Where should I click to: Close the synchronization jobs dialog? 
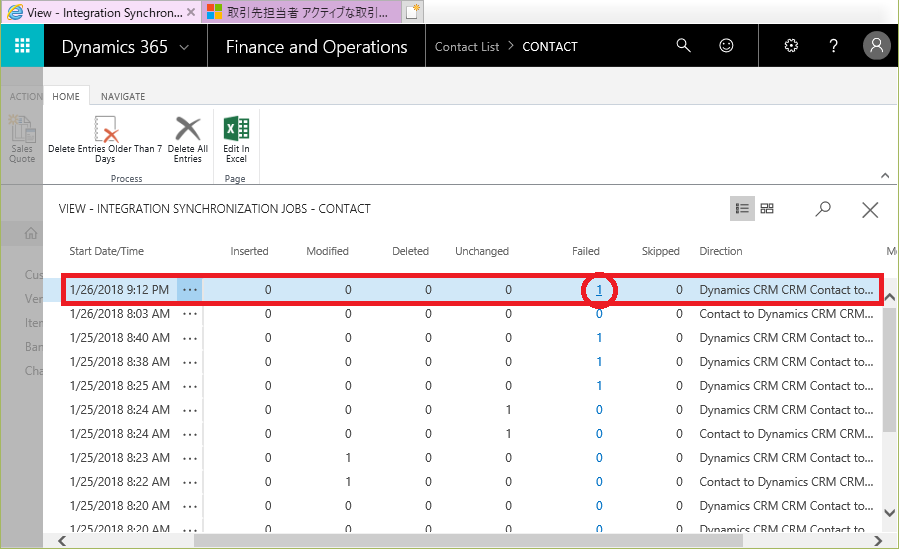click(870, 210)
